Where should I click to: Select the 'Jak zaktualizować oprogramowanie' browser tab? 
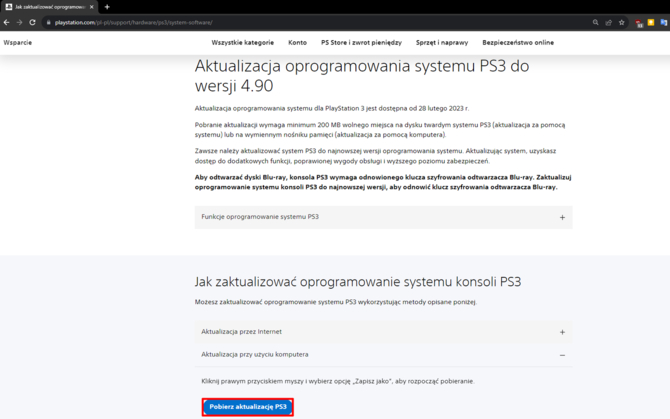click(49, 7)
